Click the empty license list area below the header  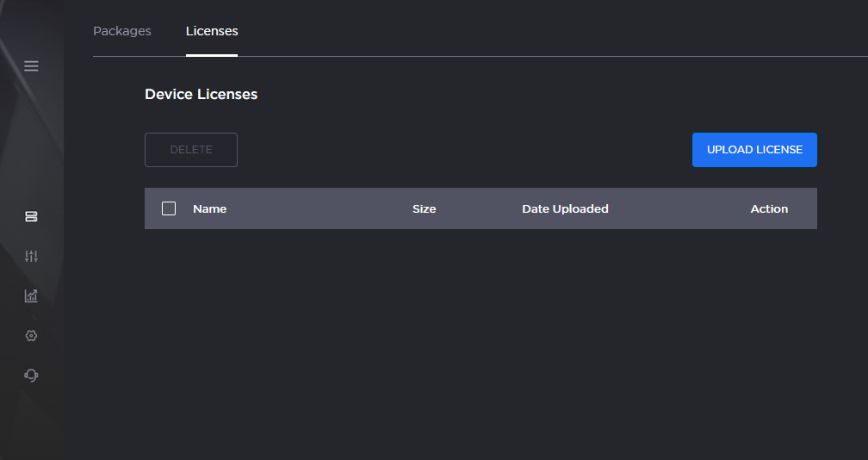coord(480,327)
